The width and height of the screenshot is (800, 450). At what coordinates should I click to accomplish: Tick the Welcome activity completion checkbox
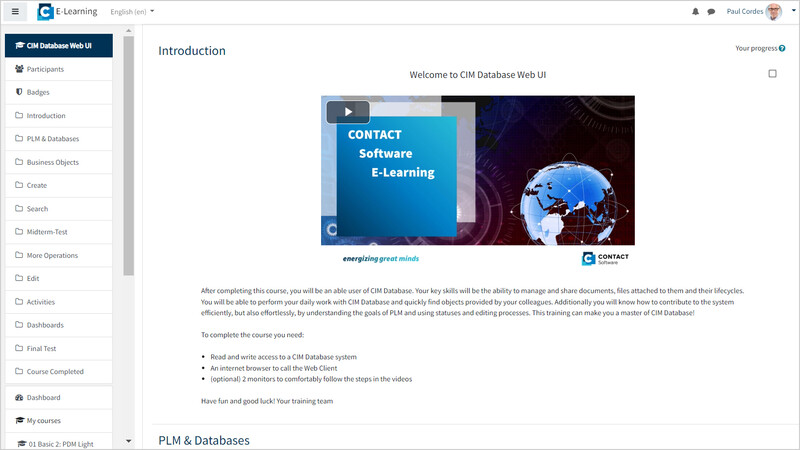(772, 73)
